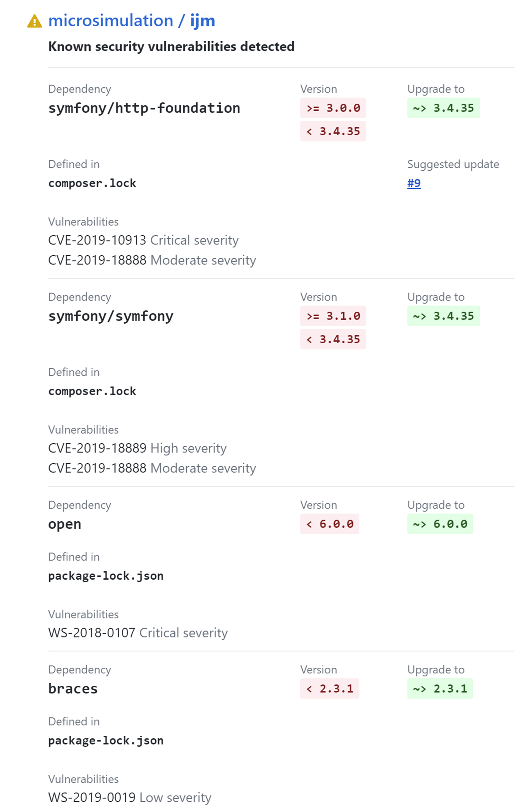Select the symfony/symfony dependency name
Viewport: 522px width, 812px height.
(111, 315)
